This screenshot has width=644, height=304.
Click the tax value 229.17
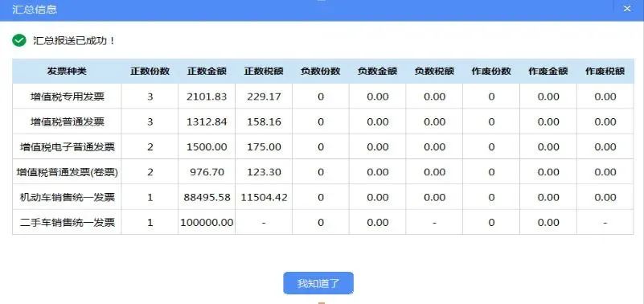pyautogui.click(x=264, y=97)
